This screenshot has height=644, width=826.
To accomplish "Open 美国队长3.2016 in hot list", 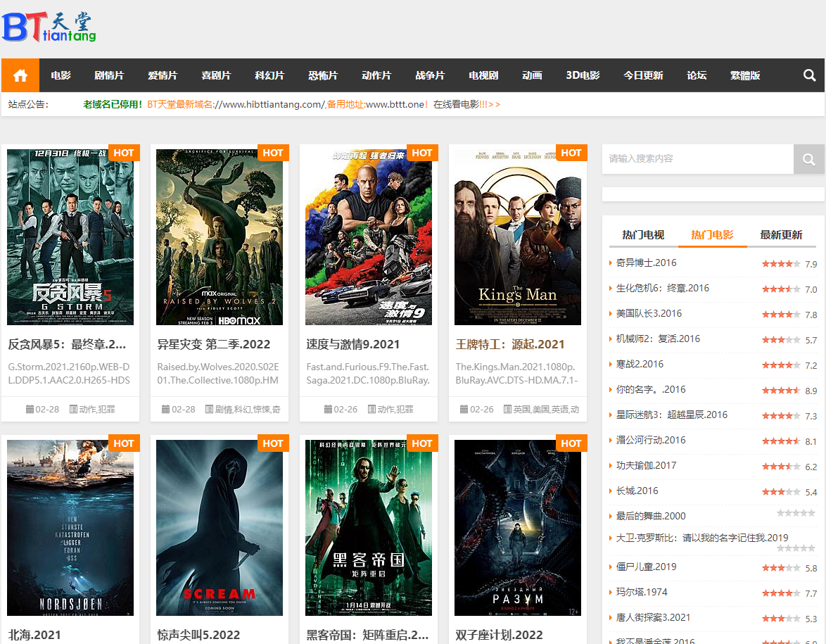I will pyautogui.click(x=649, y=314).
